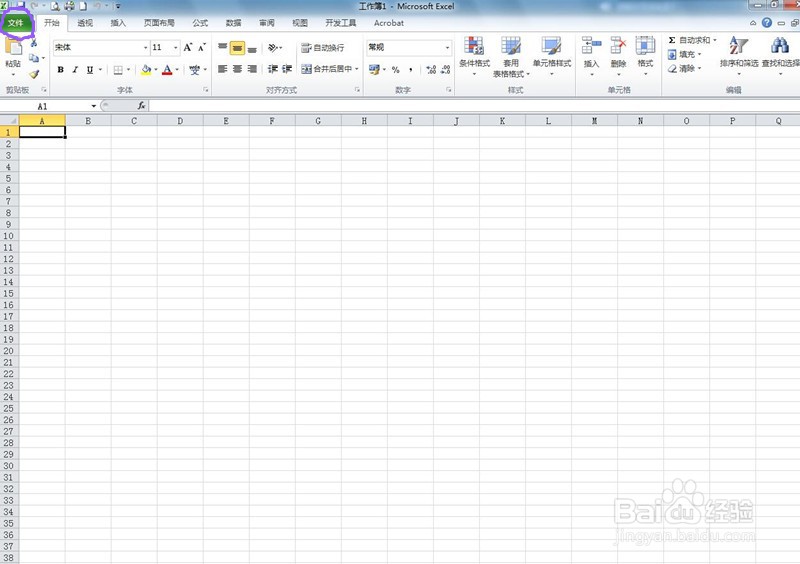Click the formula bar input field
This screenshot has height=564, width=800.
(474, 106)
